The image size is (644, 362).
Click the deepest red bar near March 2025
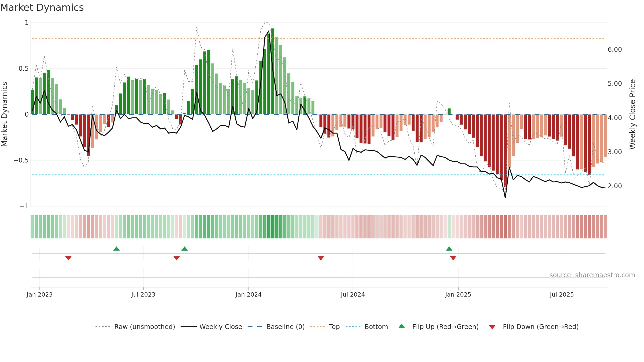point(505,150)
